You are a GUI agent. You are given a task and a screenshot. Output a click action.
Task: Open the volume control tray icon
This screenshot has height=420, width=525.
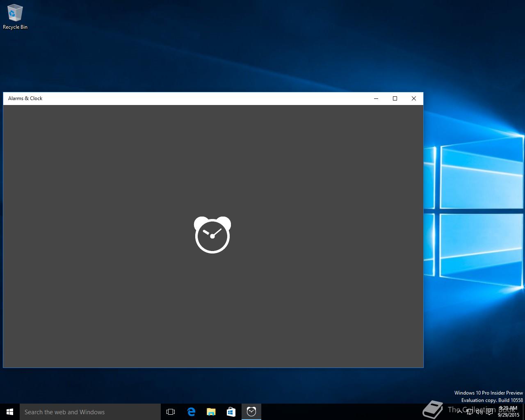click(x=479, y=412)
